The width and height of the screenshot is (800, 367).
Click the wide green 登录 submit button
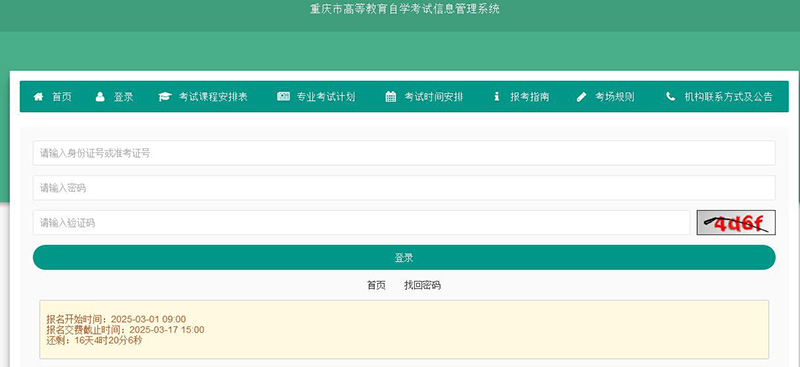point(404,257)
